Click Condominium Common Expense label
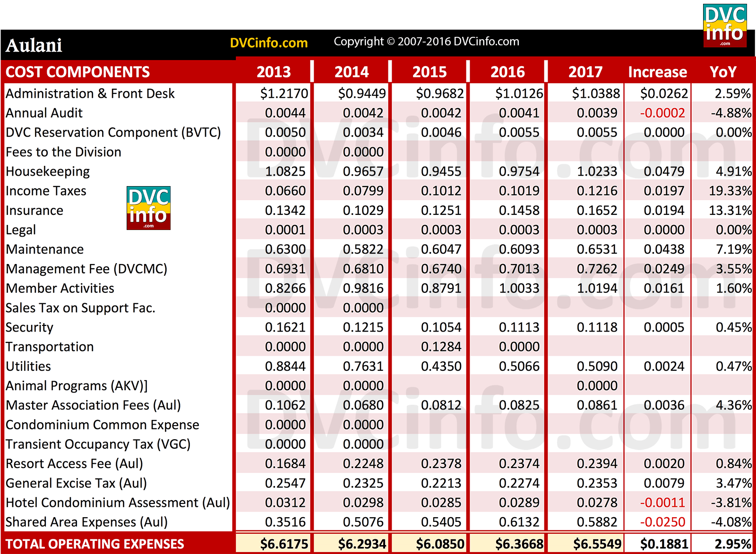Image resolution: width=756 pixels, height=554 pixels. [103, 425]
